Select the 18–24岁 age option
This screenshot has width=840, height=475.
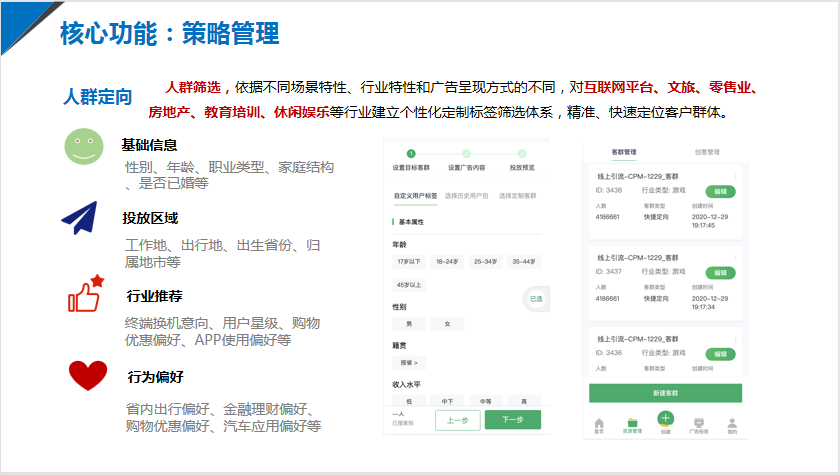pos(447,262)
